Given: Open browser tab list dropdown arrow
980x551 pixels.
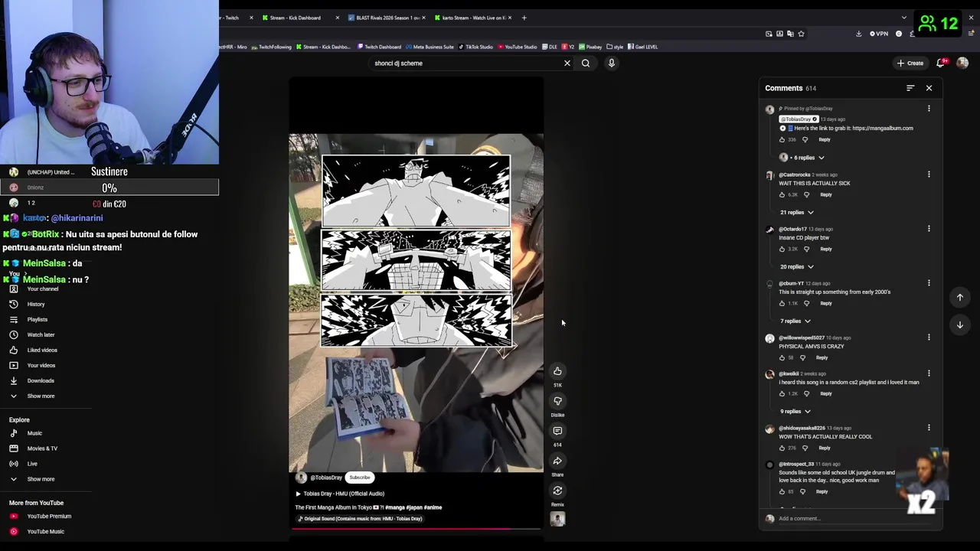Looking at the screenshot, I should pyautogui.click(x=903, y=18).
